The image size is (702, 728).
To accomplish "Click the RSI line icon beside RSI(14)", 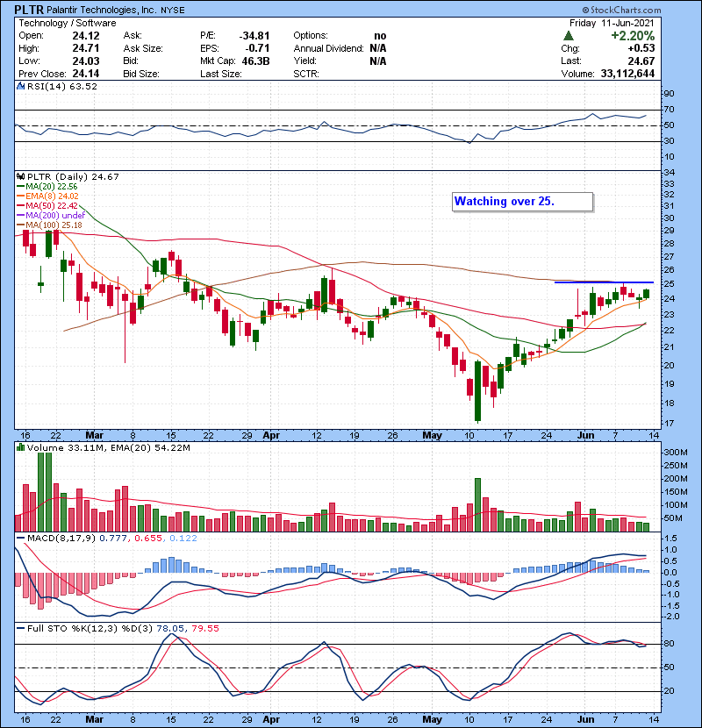I will click(x=21, y=86).
